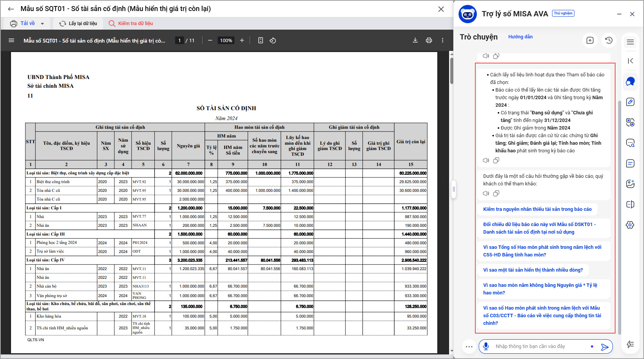Click the fit to page icon

pyautogui.click(x=261, y=40)
